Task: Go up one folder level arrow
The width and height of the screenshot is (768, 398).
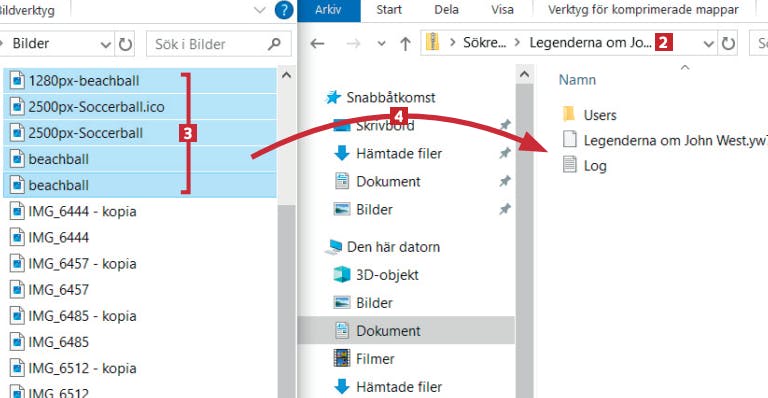Action: coord(405,44)
